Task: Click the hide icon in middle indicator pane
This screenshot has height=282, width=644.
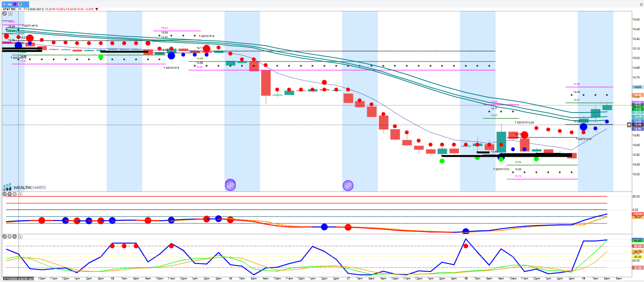Action: point(5,194)
